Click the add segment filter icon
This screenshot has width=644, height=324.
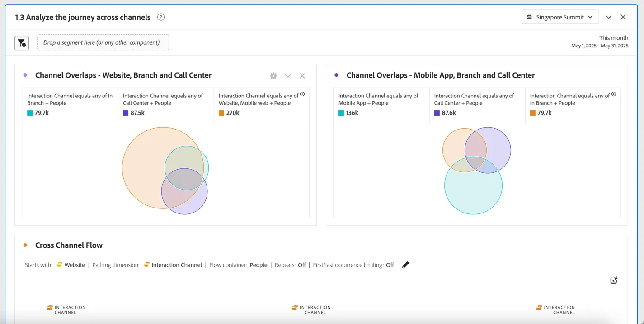22,43
